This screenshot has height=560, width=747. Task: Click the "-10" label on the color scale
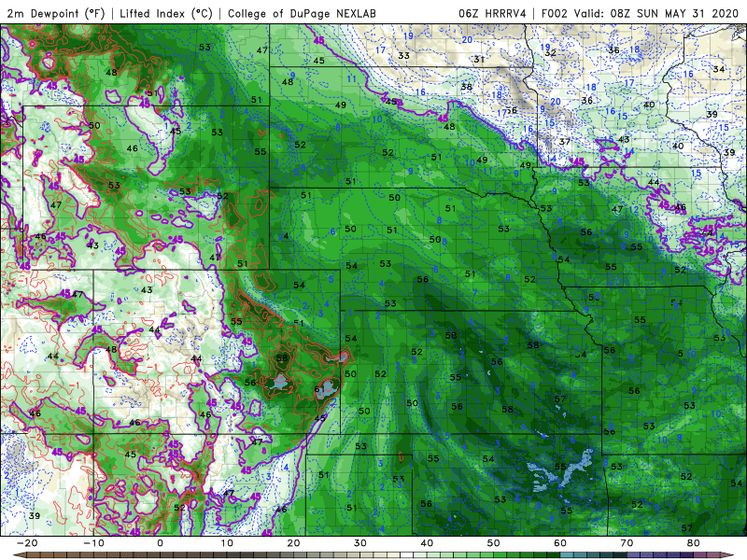point(93,543)
